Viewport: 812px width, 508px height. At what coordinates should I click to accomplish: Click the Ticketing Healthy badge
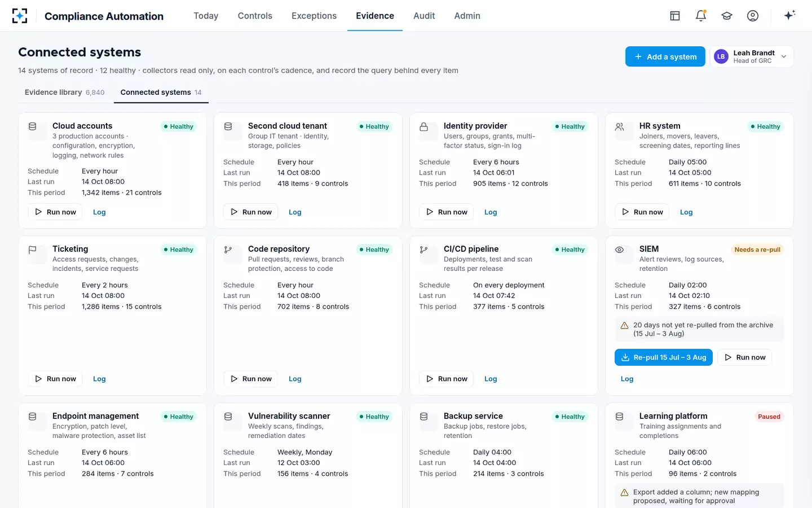[179, 249]
